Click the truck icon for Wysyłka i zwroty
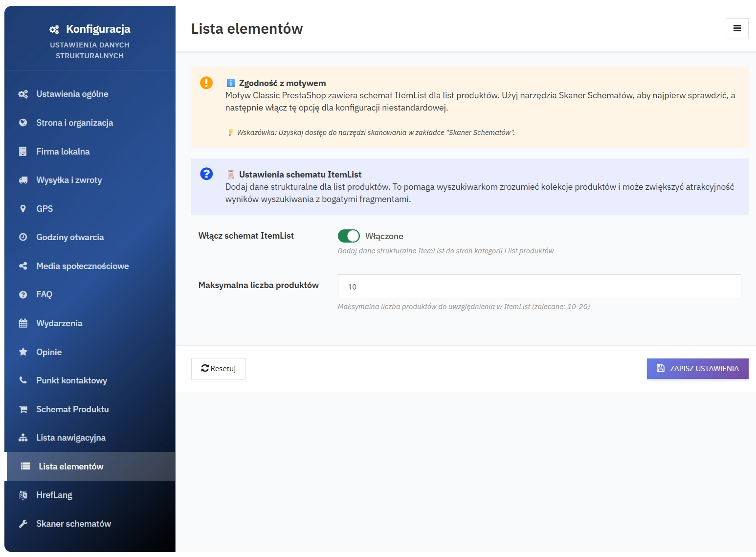This screenshot has height=557, width=756. [22, 179]
